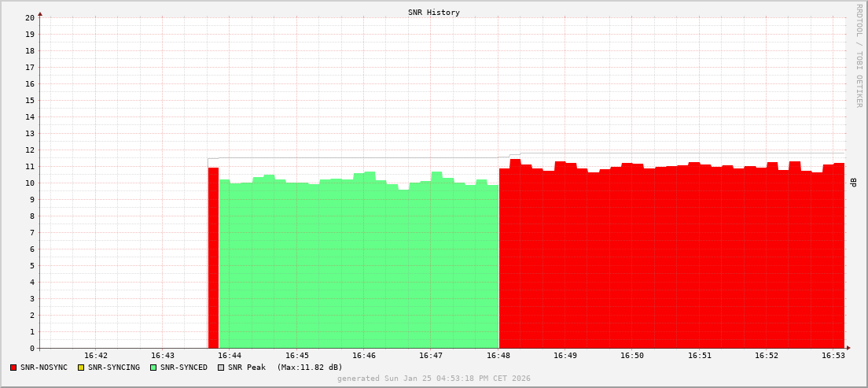Click the Max:11.82 dB peak value text
The width and height of the screenshot is (868, 388).
309,368
